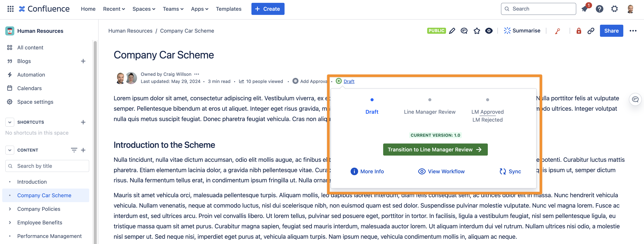Expand the Employee Benefits tree item
Viewport: 644px width, 244px height.
click(10, 223)
